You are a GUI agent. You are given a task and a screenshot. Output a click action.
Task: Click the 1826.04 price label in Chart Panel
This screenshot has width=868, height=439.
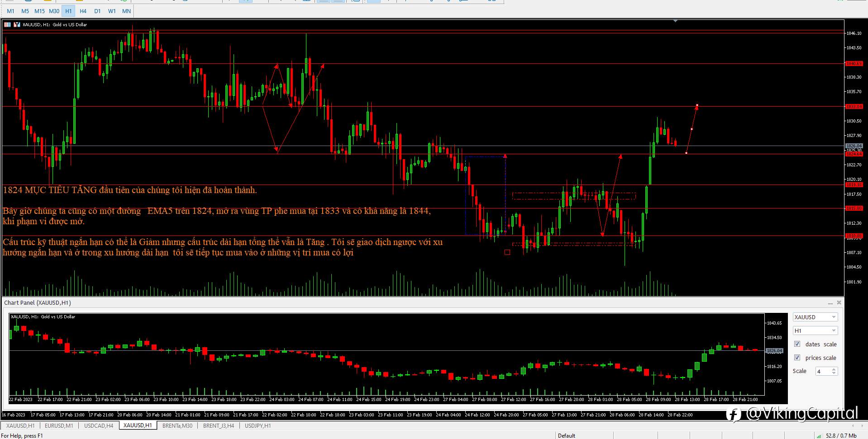pyautogui.click(x=774, y=351)
